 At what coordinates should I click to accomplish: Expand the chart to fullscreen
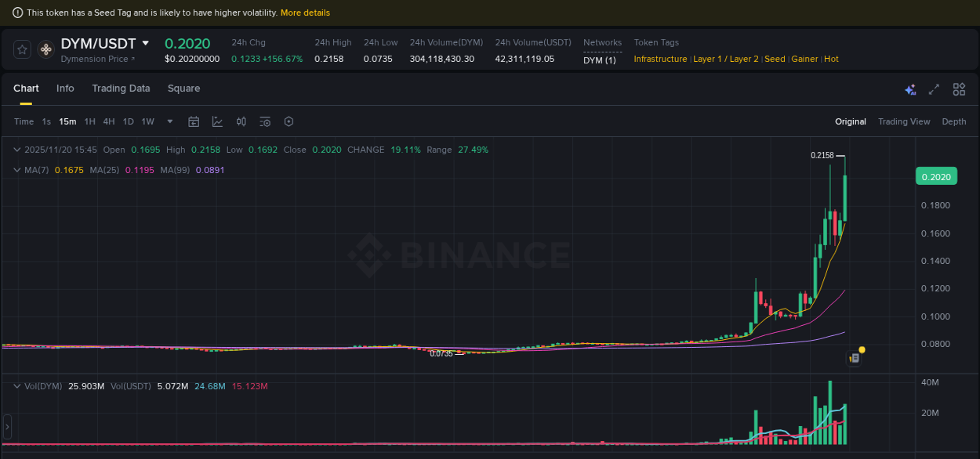pos(934,89)
